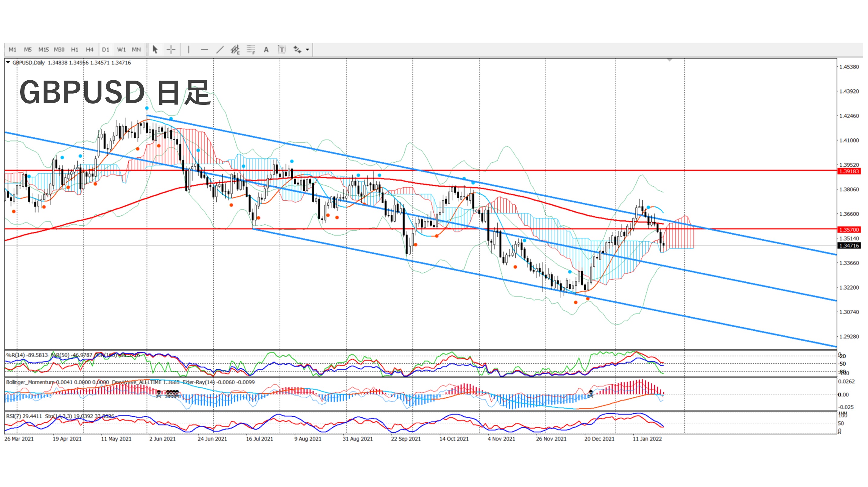Switch to M1 timeframe
Viewport: 868px width, 487px height.
[x=12, y=50]
